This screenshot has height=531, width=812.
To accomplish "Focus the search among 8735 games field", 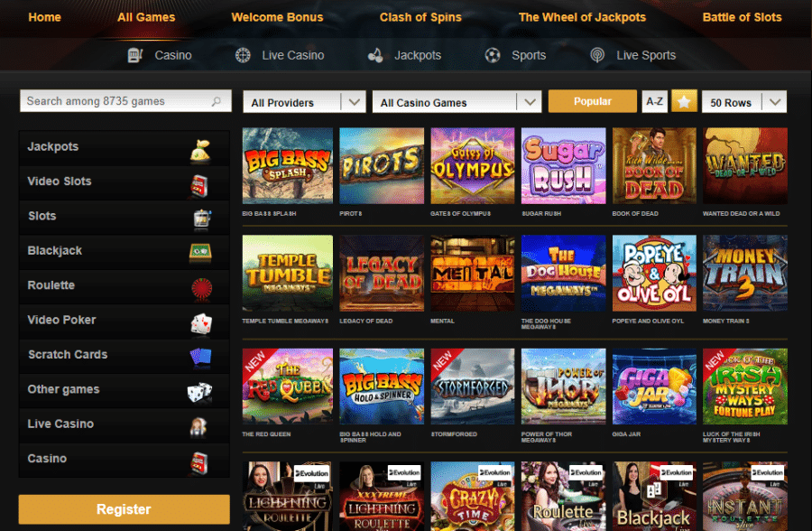I will 125,101.
